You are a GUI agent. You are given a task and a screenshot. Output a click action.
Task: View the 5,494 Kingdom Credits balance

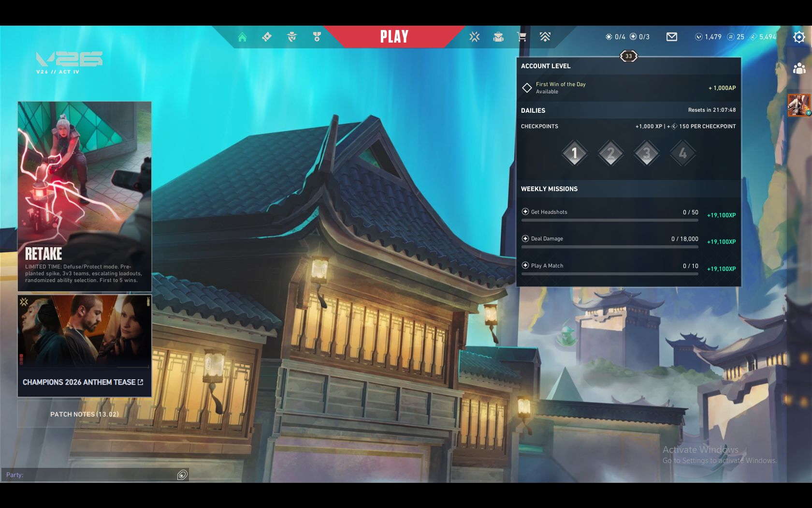[763, 37]
